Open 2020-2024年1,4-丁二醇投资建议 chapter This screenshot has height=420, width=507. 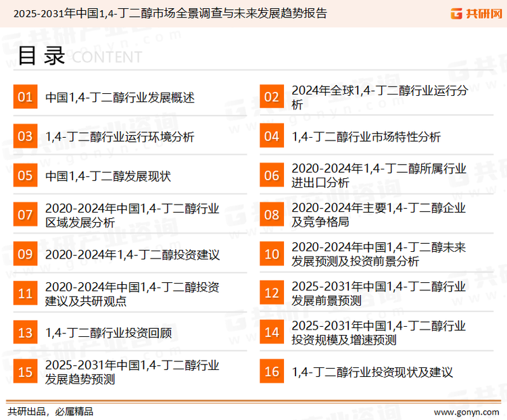132,255
